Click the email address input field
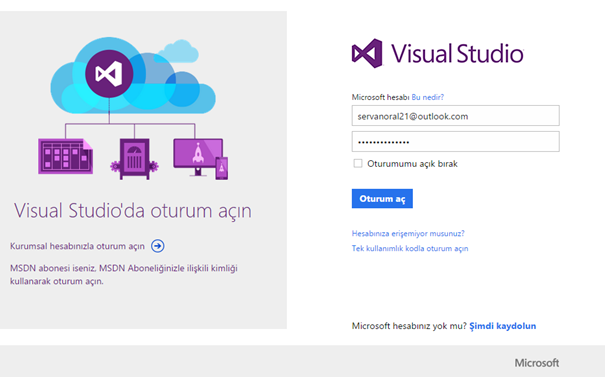Image resolution: width=605 pixels, height=377 pixels. pos(455,115)
